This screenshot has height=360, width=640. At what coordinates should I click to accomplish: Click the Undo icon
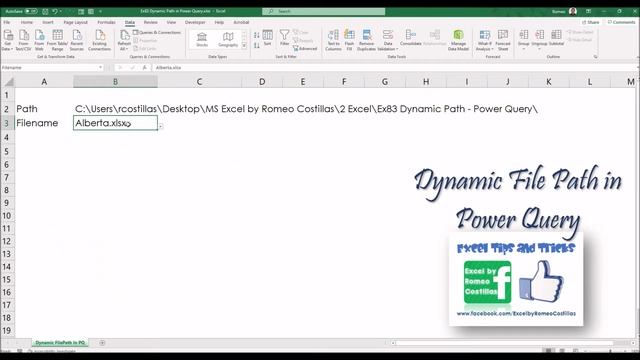pyautogui.click(x=55, y=11)
